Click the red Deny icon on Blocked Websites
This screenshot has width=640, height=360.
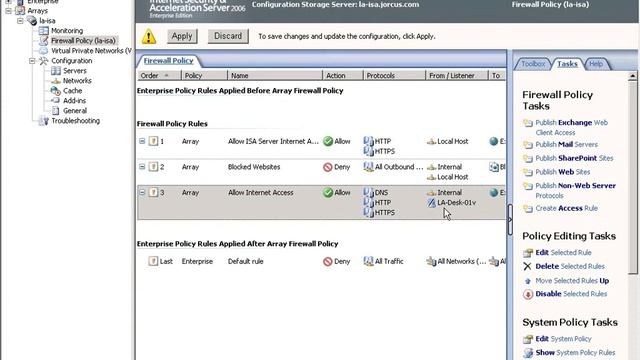click(328, 167)
